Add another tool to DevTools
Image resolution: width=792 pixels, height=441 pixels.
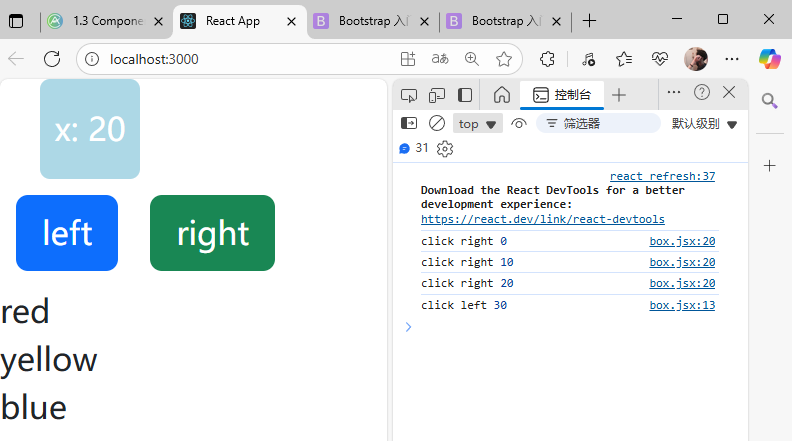pos(619,95)
